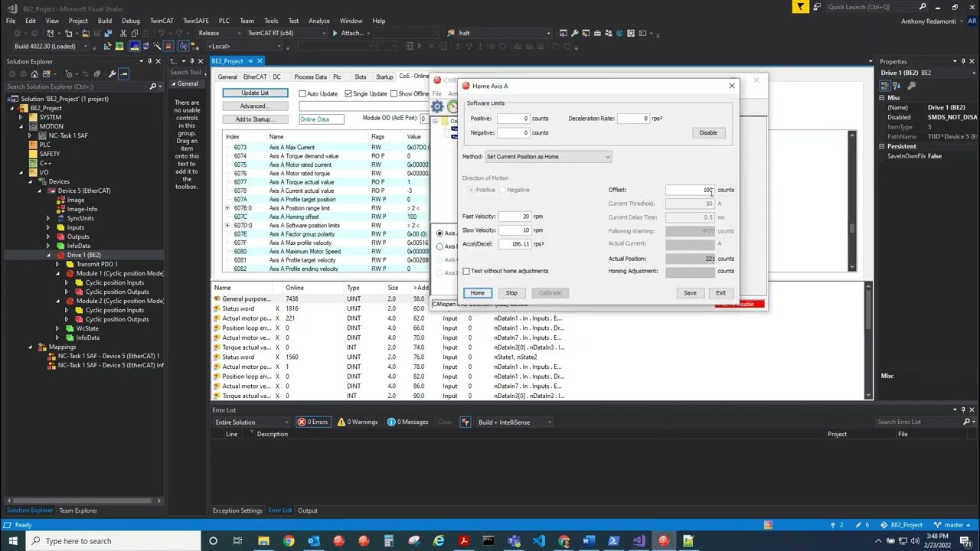Toggle the 0 Errors filter button
980x551 pixels.
point(313,422)
